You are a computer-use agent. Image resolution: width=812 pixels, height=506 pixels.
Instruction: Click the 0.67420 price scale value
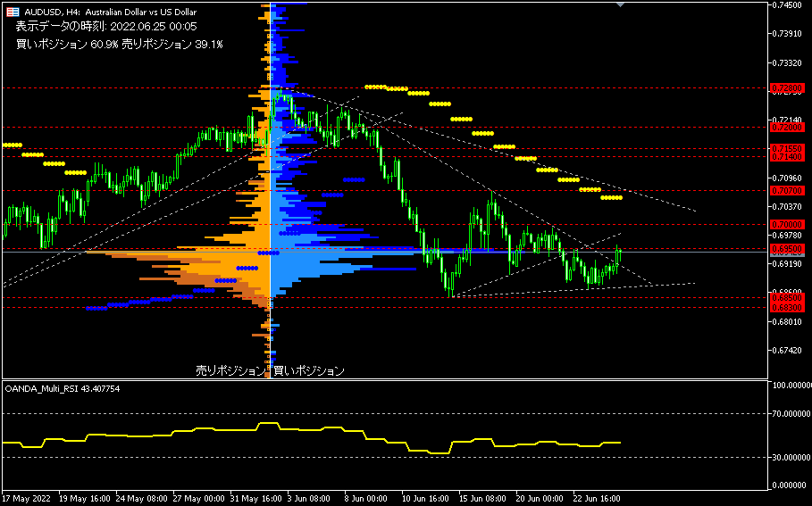(x=787, y=350)
